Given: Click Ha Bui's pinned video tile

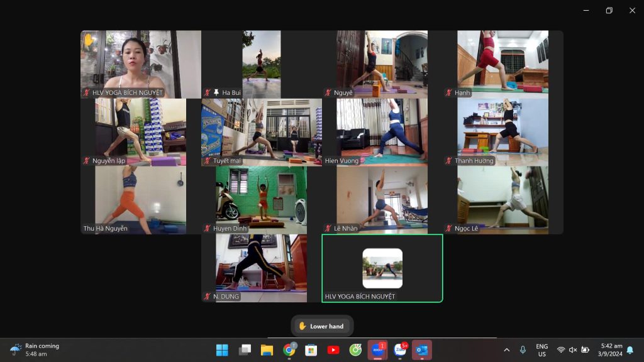Looking at the screenshot, I should pyautogui.click(x=262, y=65).
